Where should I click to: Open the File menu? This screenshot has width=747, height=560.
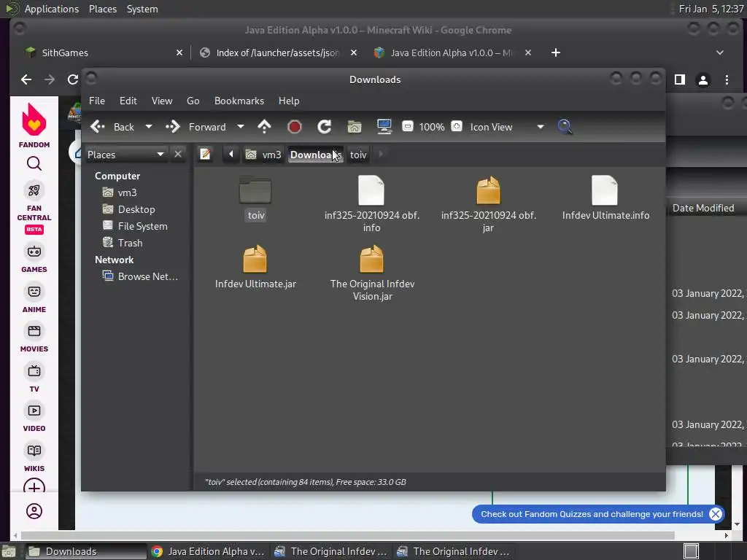click(97, 101)
